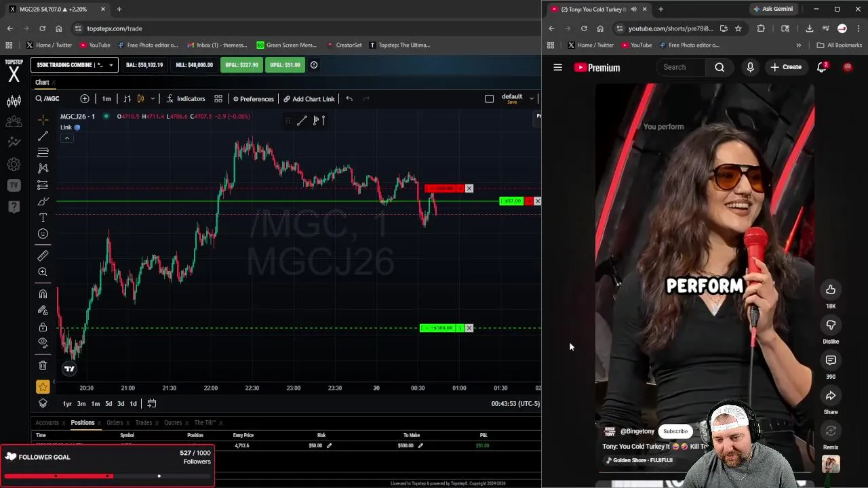Viewport: 868px width, 488px height.
Task: Open the object tree layers icon
Action: click(x=43, y=403)
